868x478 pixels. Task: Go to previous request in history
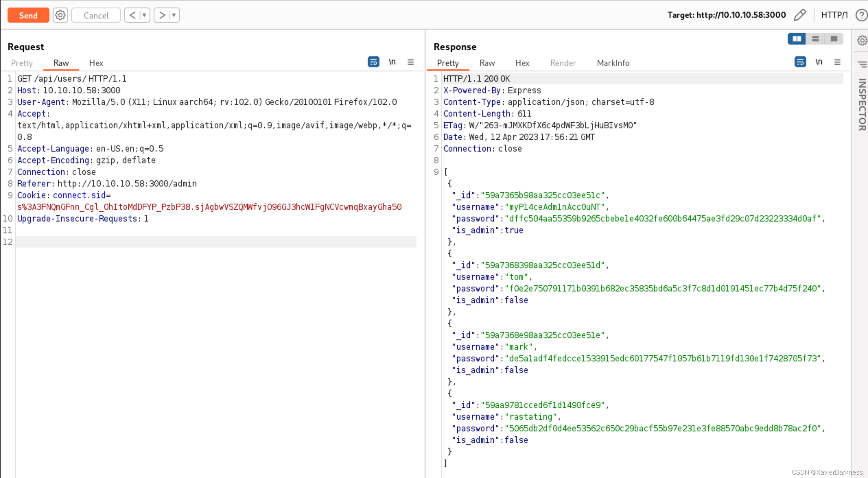(x=133, y=15)
